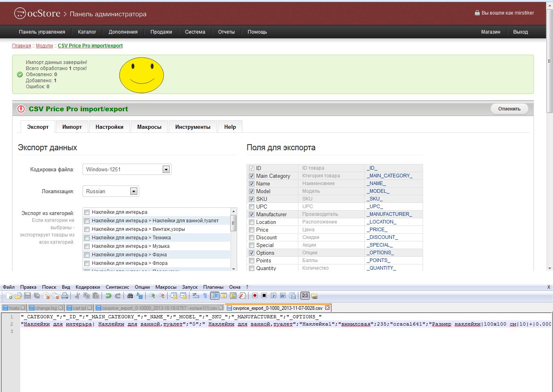Screen dimensions: 553x392
Task: Open the Синтаксис menu in editor
Action: [117, 287]
